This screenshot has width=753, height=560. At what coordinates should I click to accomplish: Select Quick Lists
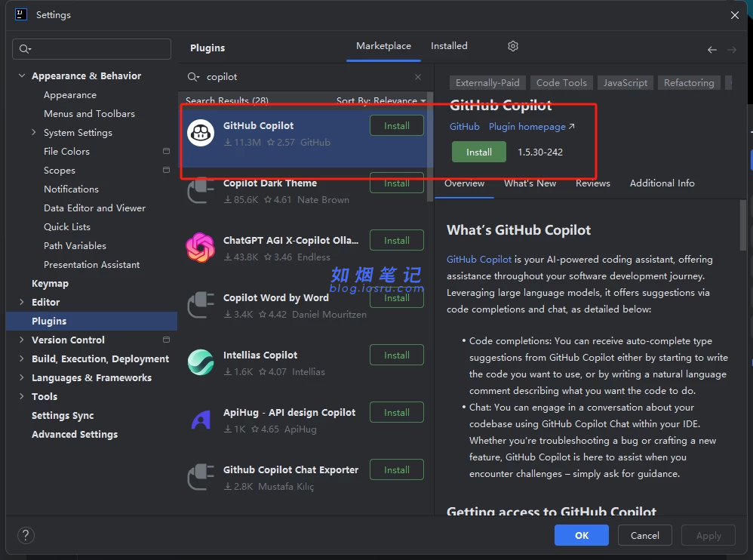tap(66, 226)
